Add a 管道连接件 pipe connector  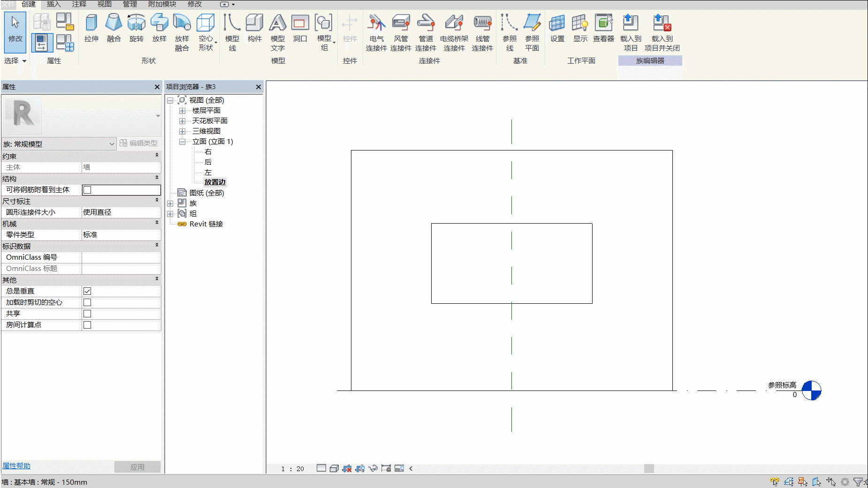[426, 32]
